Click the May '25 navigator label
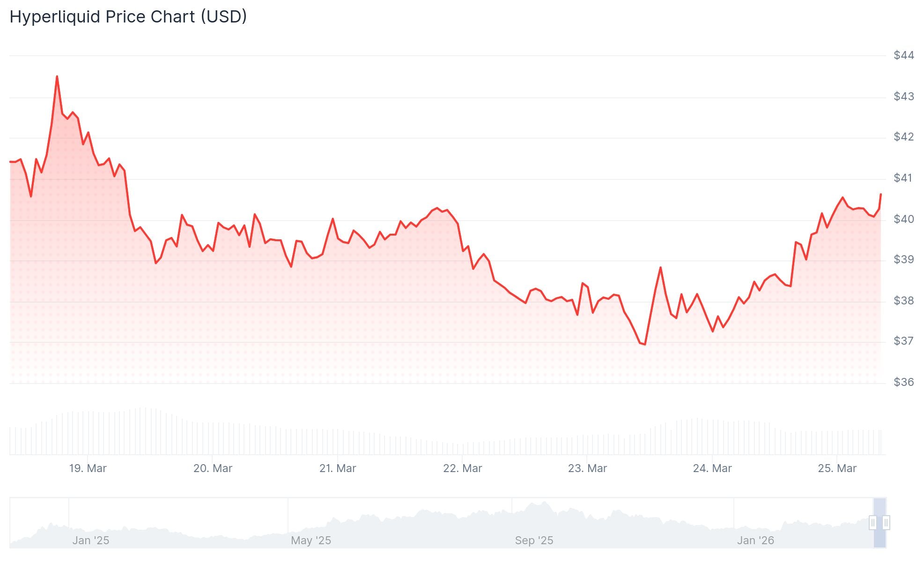This screenshot has width=924, height=562. (x=310, y=540)
